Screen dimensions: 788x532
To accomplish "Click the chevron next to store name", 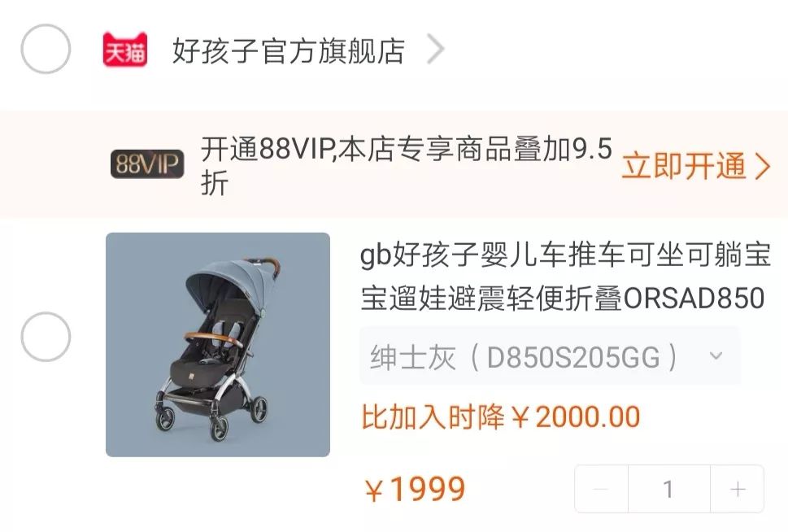I will (x=435, y=50).
